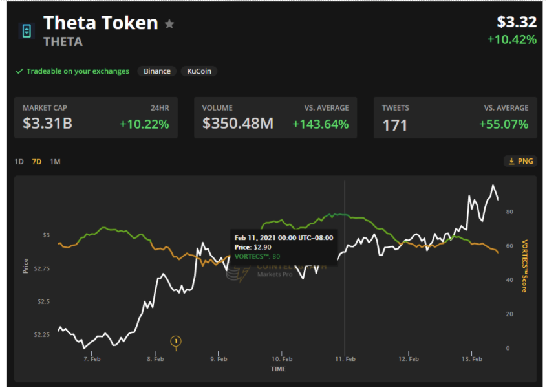Click the 0 tick on VORTECS axis
This screenshot has height=392, width=547.
(x=508, y=348)
